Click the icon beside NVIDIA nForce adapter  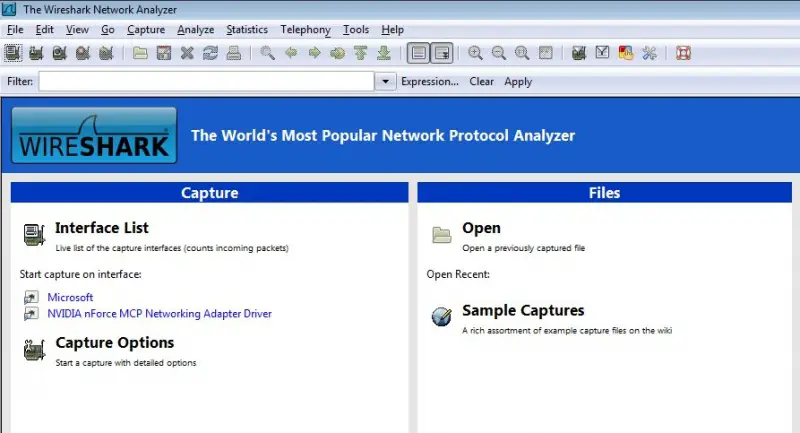tap(31, 314)
